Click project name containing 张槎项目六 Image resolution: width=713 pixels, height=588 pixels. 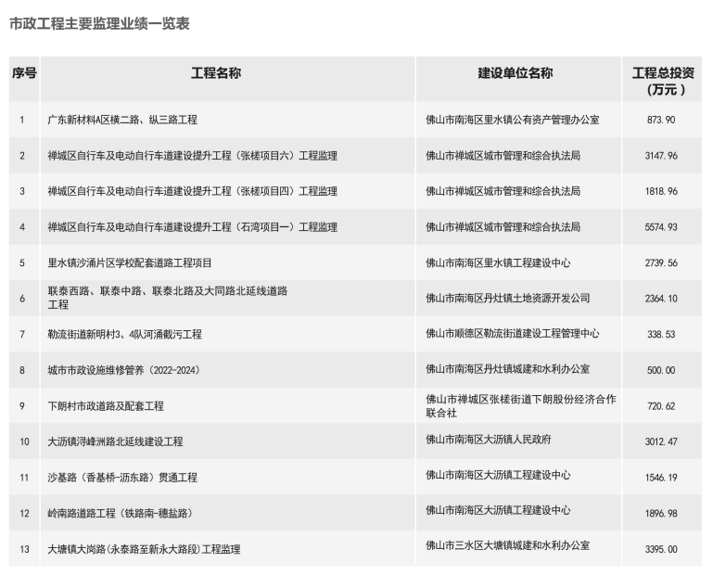click(192, 156)
